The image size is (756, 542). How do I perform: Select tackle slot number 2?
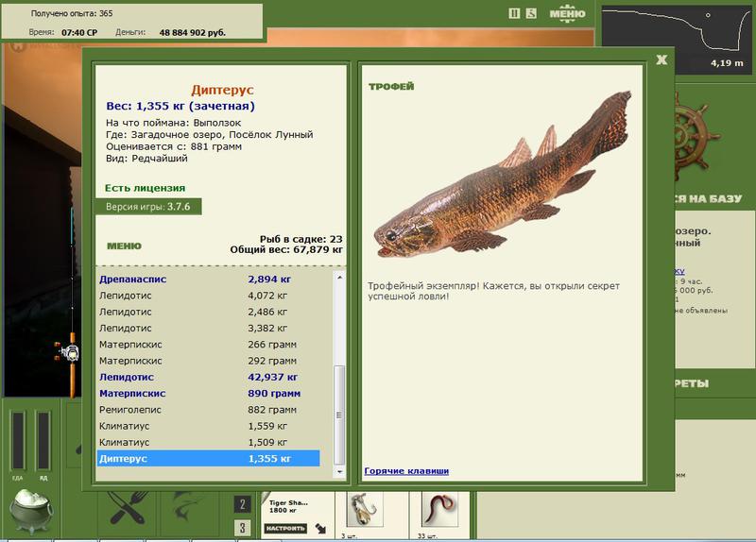click(243, 504)
